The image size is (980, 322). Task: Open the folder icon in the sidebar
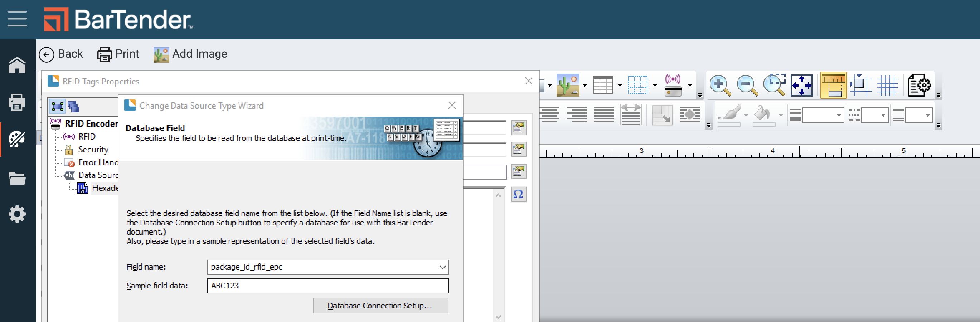click(x=17, y=178)
